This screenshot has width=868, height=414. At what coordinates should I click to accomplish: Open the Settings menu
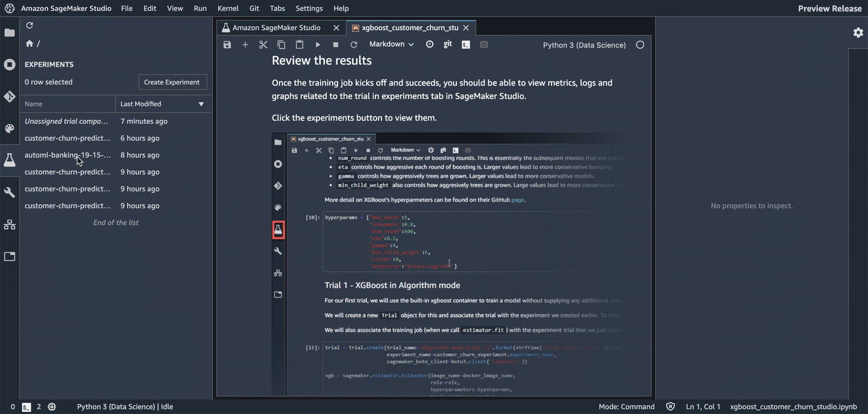coord(309,8)
